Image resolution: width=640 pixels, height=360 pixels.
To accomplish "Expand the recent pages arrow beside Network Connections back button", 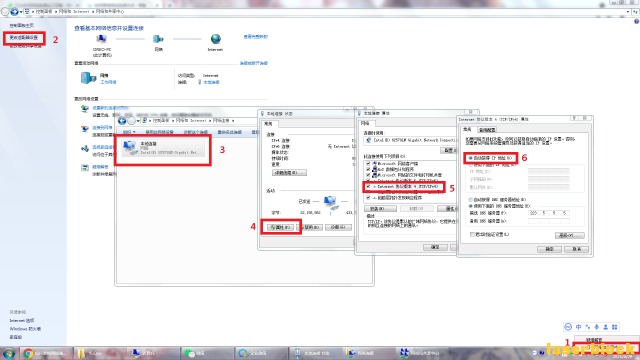I will pyautogui.click(x=138, y=121).
